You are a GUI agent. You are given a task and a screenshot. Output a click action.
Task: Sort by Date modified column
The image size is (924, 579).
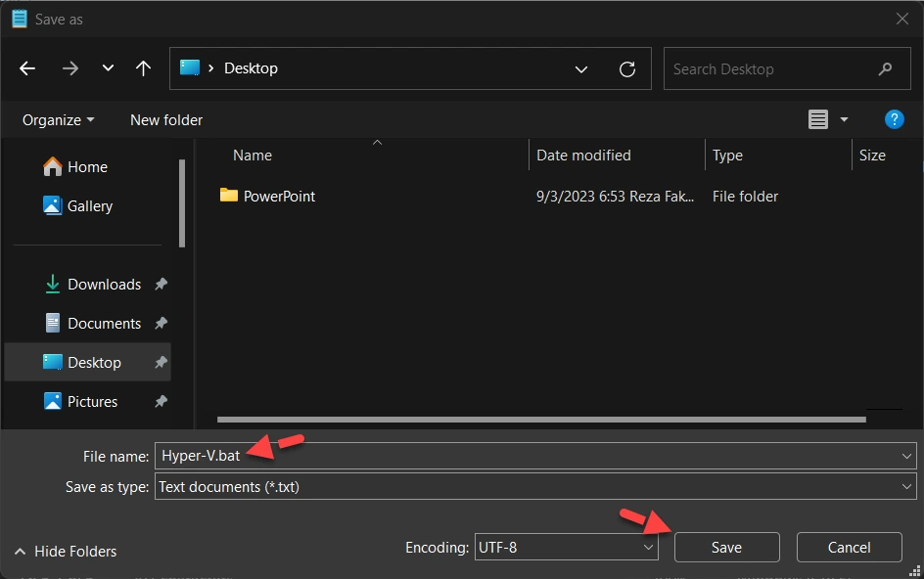click(x=583, y=156)
